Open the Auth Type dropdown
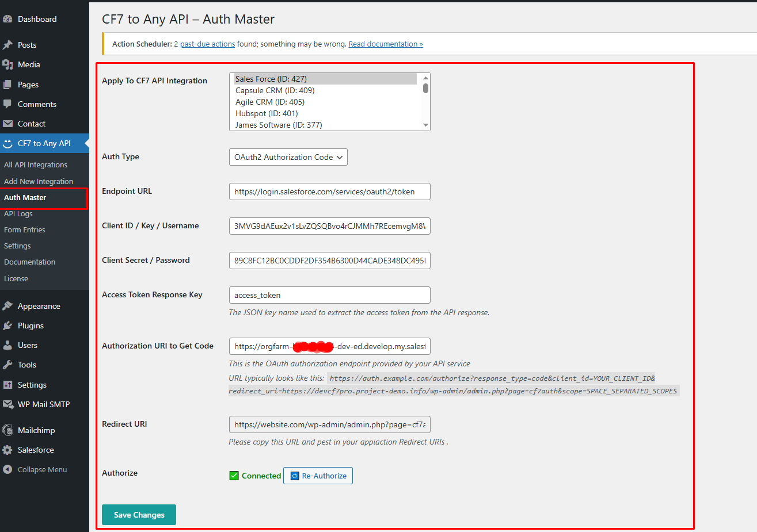The height and width of the screenshot is (532, 757). point(288,156)
